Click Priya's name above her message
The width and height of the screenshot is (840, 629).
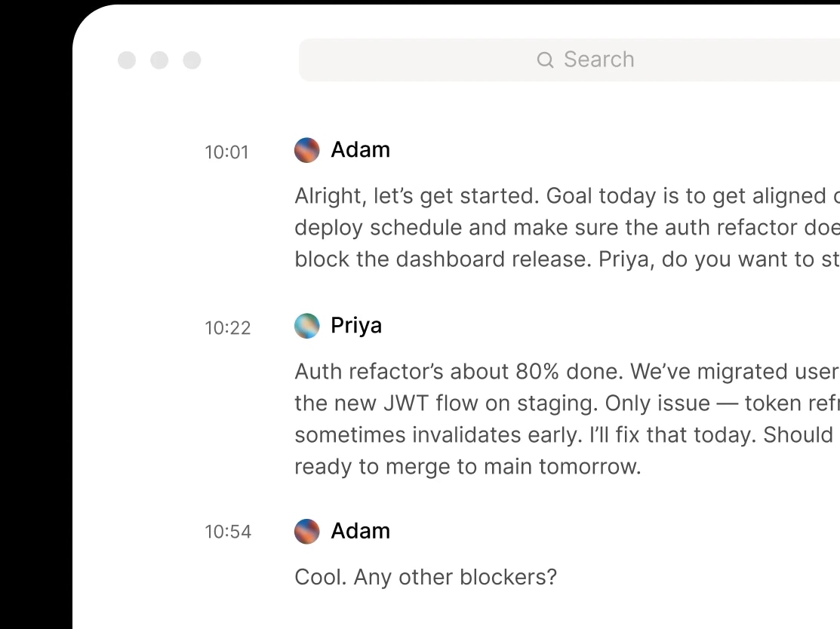point(355,325)
